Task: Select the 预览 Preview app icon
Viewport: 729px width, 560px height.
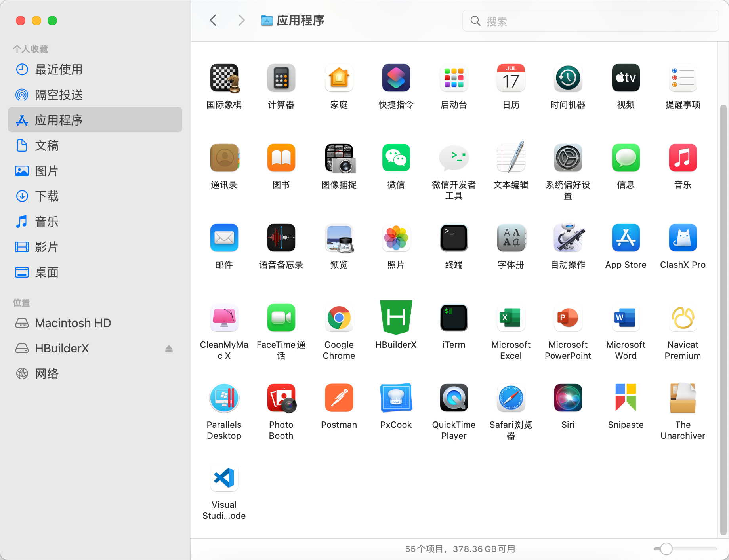Action: [x=339, y=238]
